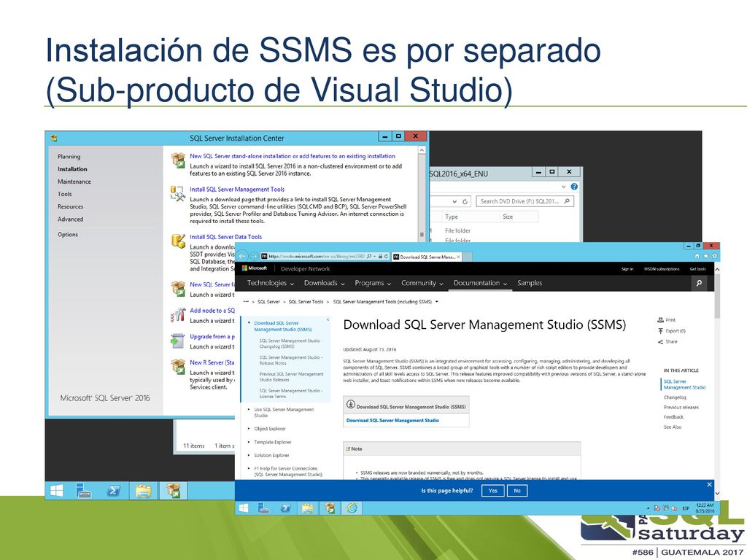Select Planning in Installation Center sidebar
The image size is (747, 560).
click(x=69, y=156)
